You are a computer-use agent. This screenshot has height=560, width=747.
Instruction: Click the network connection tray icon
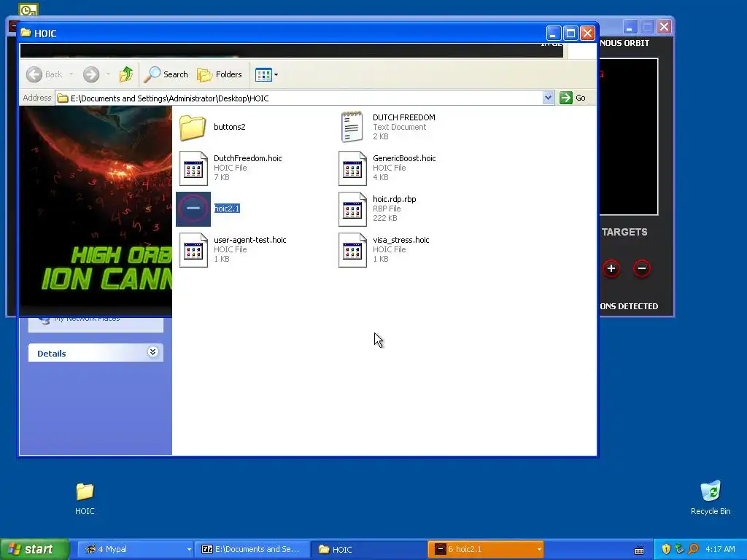[680, 549]
